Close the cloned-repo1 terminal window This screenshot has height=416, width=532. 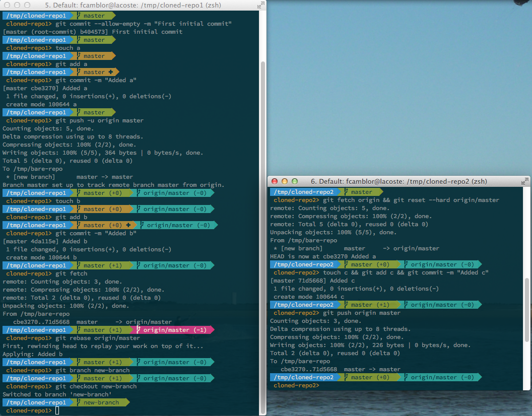point(7,5)
